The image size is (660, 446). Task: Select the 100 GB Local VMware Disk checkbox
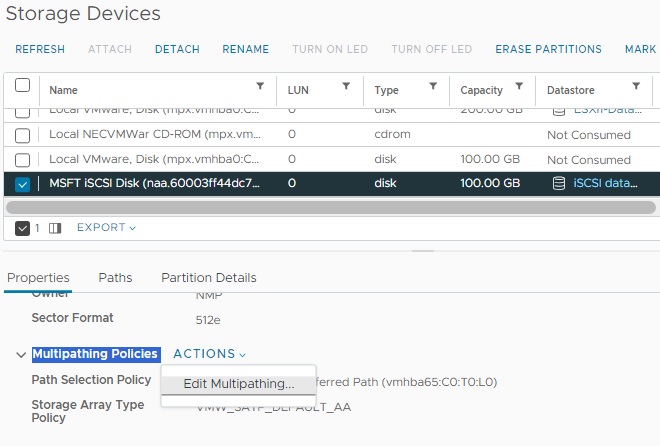22,160
